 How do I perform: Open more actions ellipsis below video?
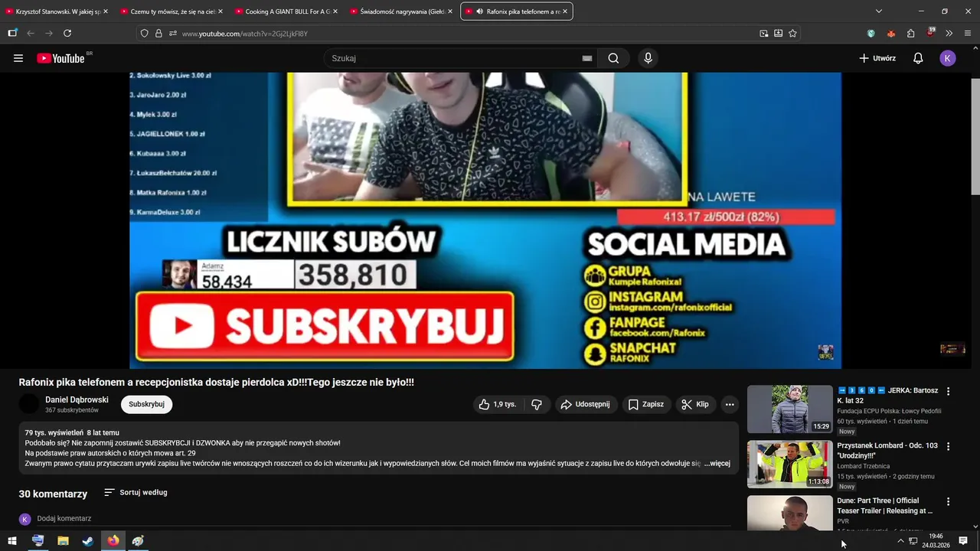pyautogui.click(x=730, y=404)
